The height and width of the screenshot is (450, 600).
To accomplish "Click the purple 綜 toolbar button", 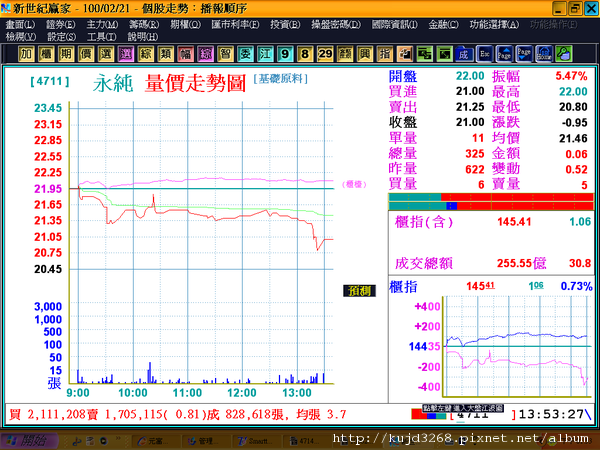I will coord(205,54).
